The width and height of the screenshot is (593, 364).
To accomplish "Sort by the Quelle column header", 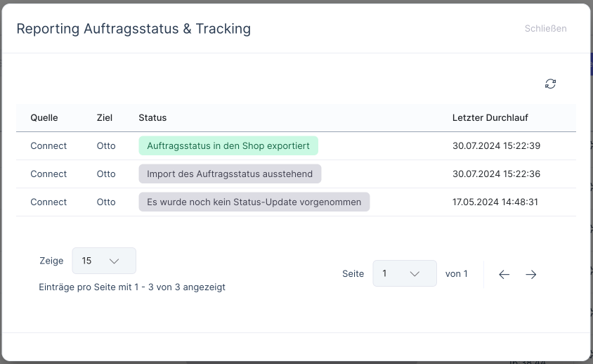I will pos(44,117).
